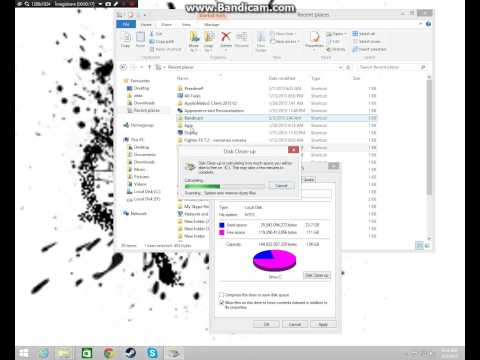The height and width of the screenshot is (360, 480).
Task: Click the Explorer Help question mark icon
Action: point(429,24)
